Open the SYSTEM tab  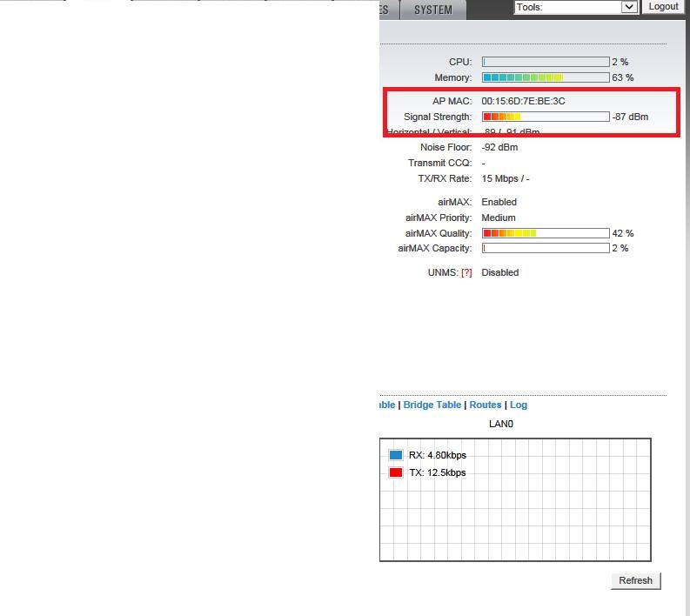(432, 10)
